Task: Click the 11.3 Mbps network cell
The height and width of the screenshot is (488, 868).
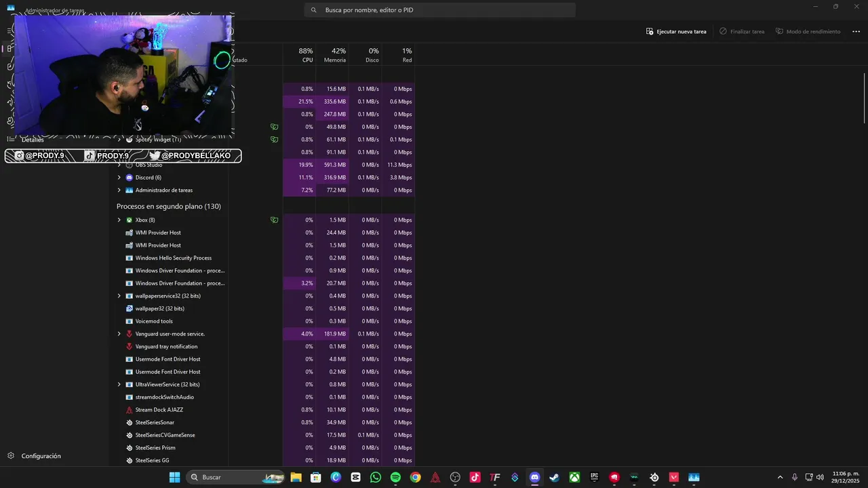Action: click(x=399, y=165)
